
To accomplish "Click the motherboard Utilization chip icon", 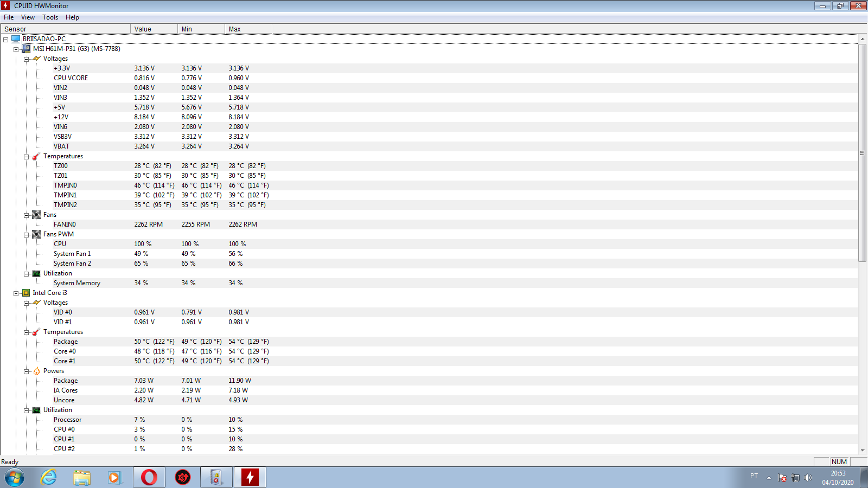I will (36, 273).
